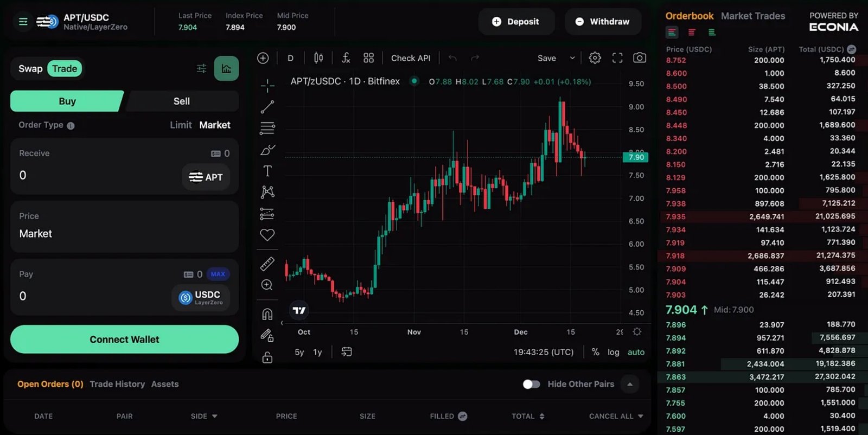Take a chart snapshot with the camera icon

click(x=640, y=58)
